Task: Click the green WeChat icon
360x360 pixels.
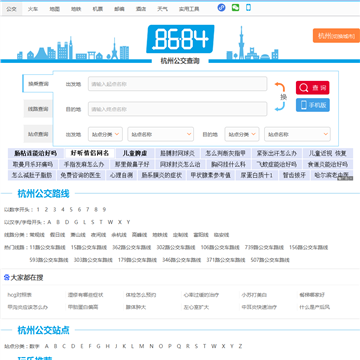Action: [235, 7]
